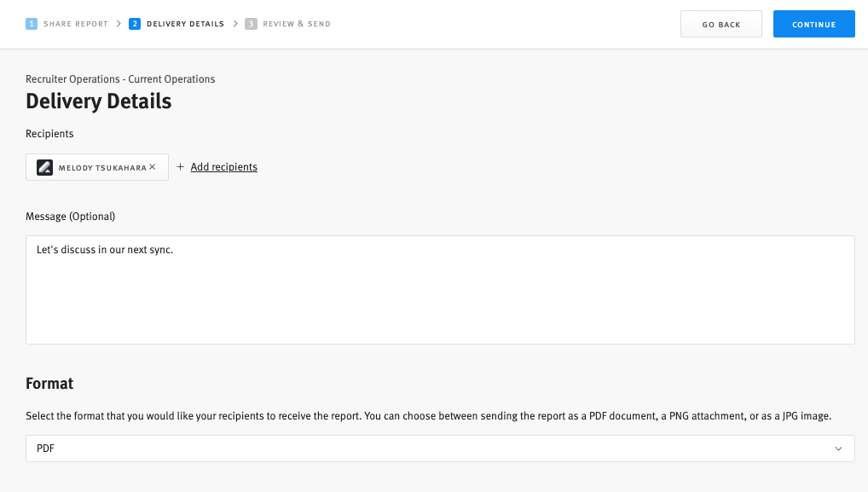Select the Melody Tsukahara recipient chip name

(102, 168)
